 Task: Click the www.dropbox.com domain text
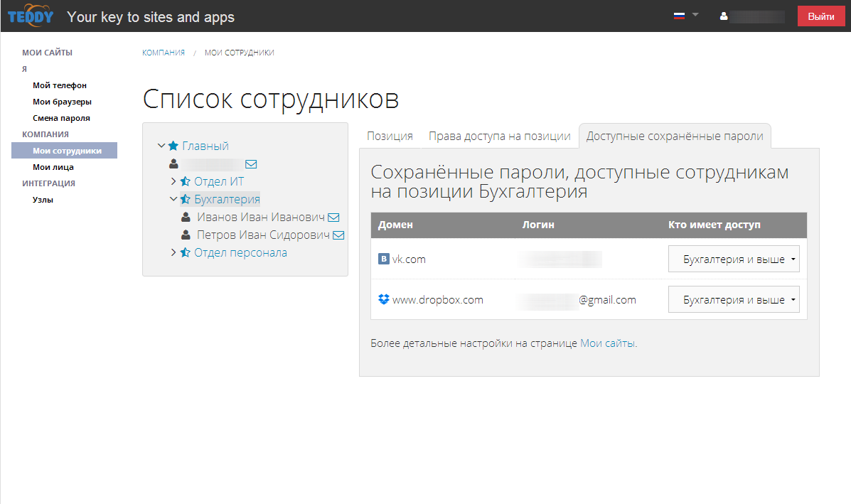[437, 299]
